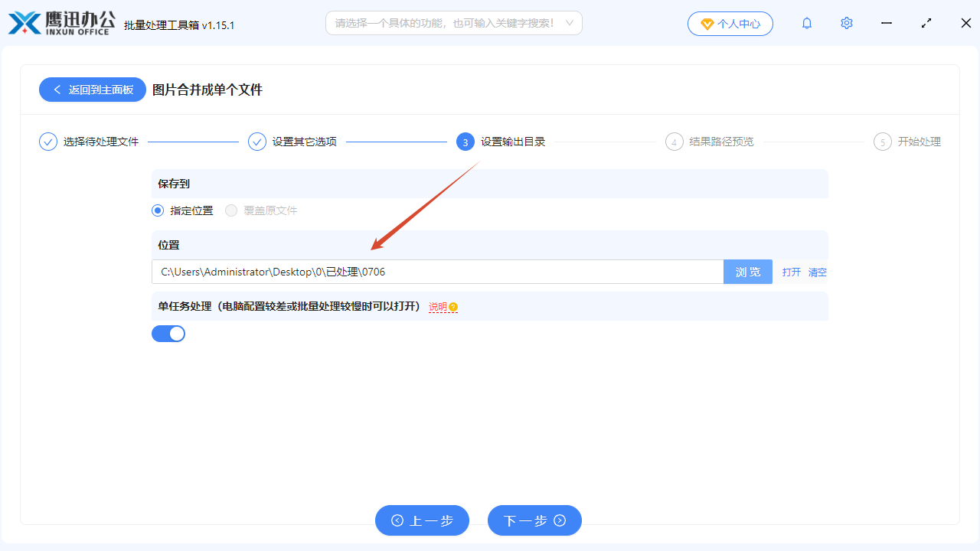The image size is (980, 551).
Task: Click the output location path field
Action: (437, 272)
